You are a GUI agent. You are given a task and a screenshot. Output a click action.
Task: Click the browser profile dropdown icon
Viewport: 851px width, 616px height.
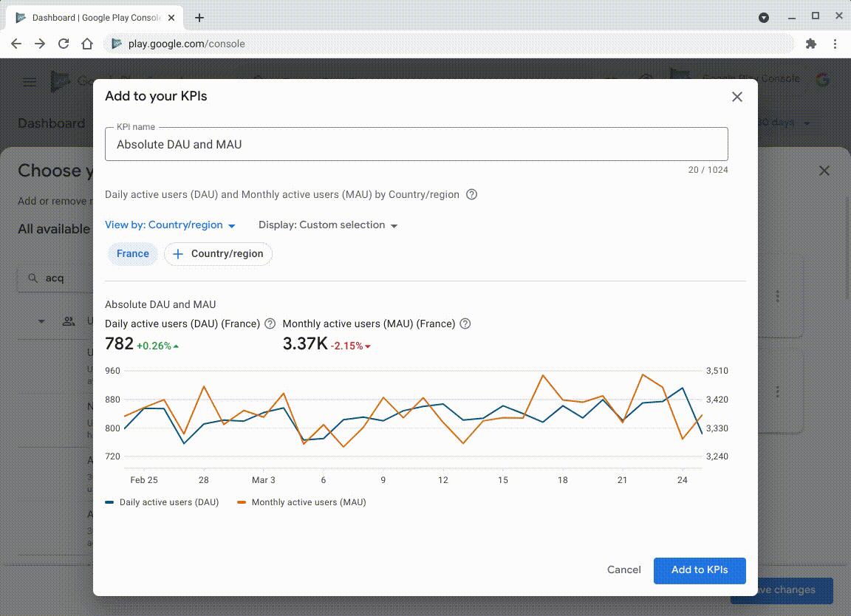click(x=764, y=18)
